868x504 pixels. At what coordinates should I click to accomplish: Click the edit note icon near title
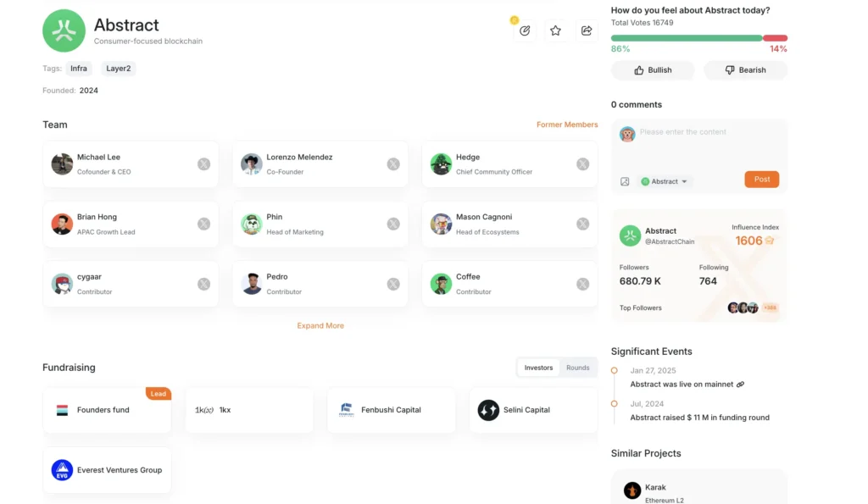click(525, 31)
